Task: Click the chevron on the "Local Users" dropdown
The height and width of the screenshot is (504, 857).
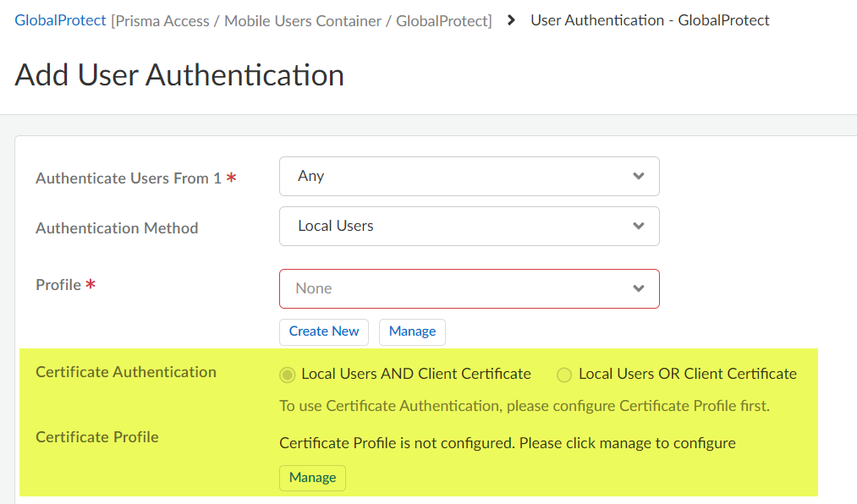Action: [639, 226]
